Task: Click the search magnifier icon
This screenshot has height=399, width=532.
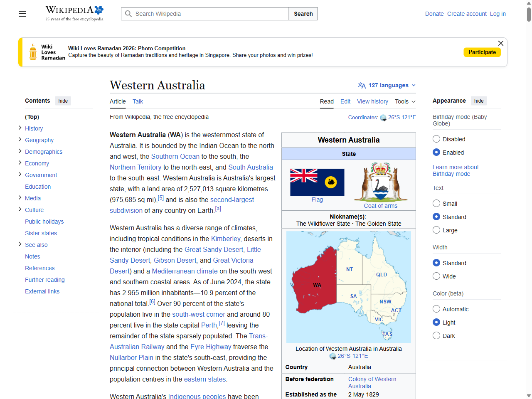Action: click(x=129, y=14)
